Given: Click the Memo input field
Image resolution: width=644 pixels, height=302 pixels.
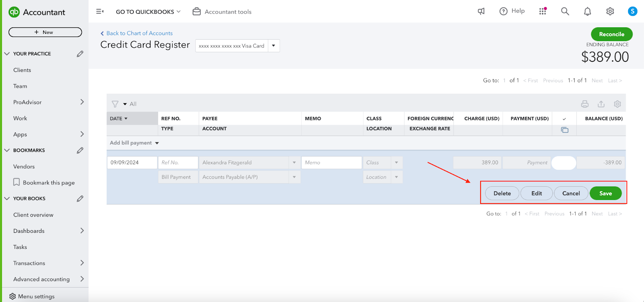Looking at the screenshot, I should coord(331,162).
